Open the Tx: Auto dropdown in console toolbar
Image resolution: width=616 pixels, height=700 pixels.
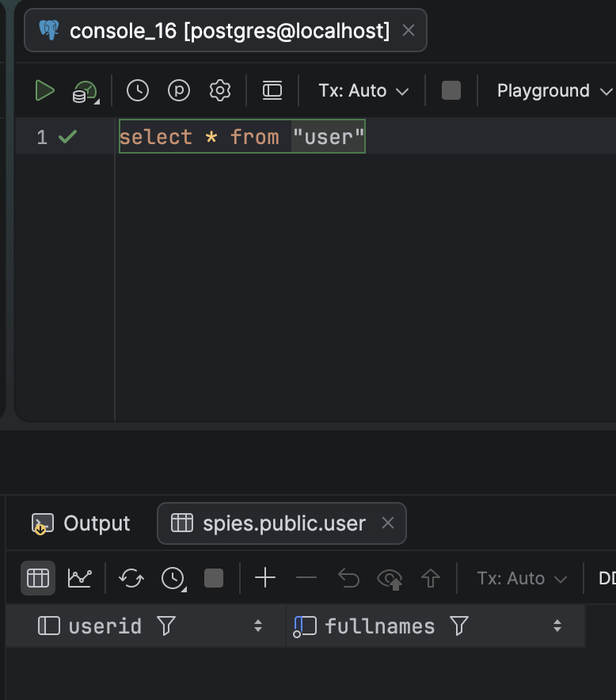(x=363, y=90)
